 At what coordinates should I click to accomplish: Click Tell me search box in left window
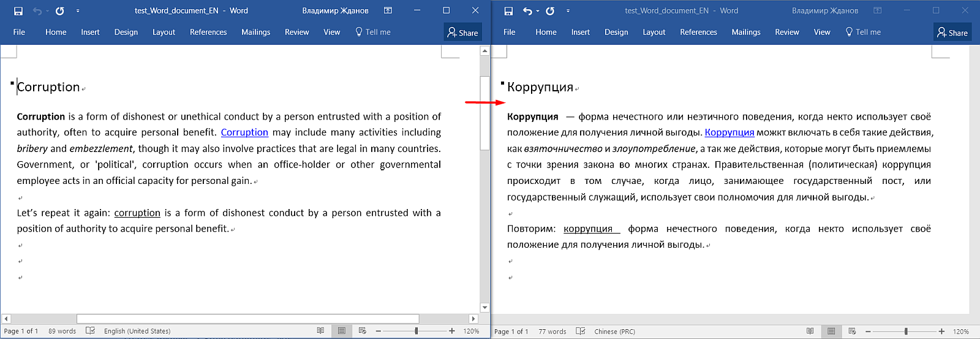coord(373,32)
